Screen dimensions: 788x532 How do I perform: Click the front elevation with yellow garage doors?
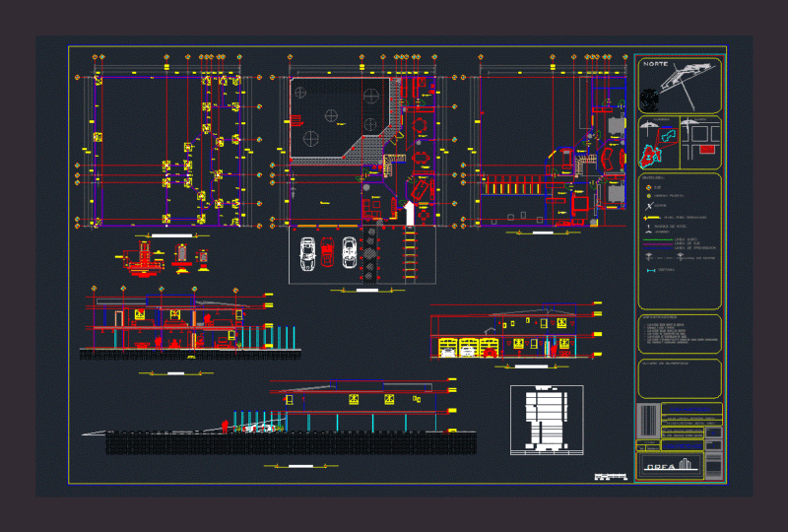click(515, 332)
